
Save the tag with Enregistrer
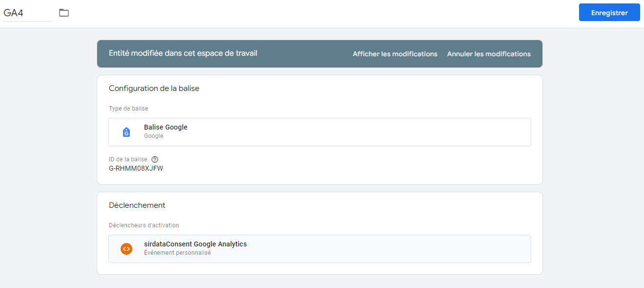pos(609,13)
